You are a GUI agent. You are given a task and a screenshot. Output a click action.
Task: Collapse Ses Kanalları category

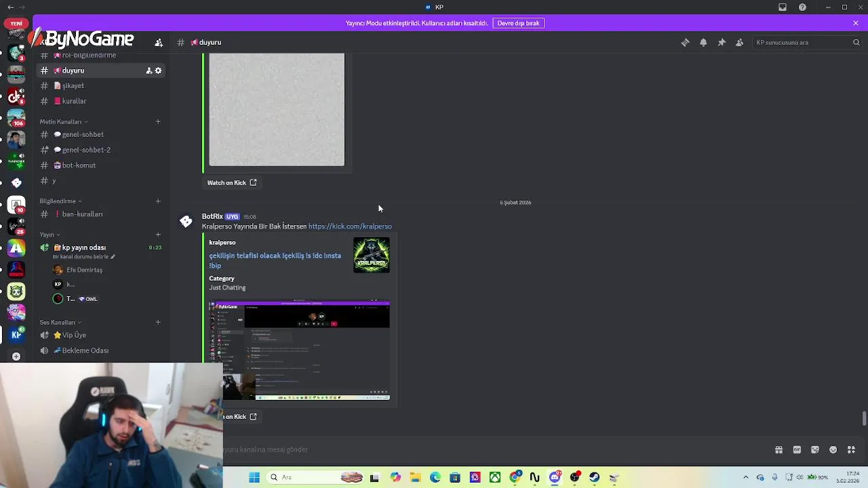(x=60, y=322)
